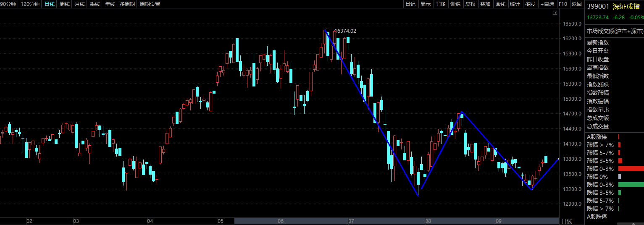Open 周期设置 period settings
644x225 pixels.
[150, 4]
